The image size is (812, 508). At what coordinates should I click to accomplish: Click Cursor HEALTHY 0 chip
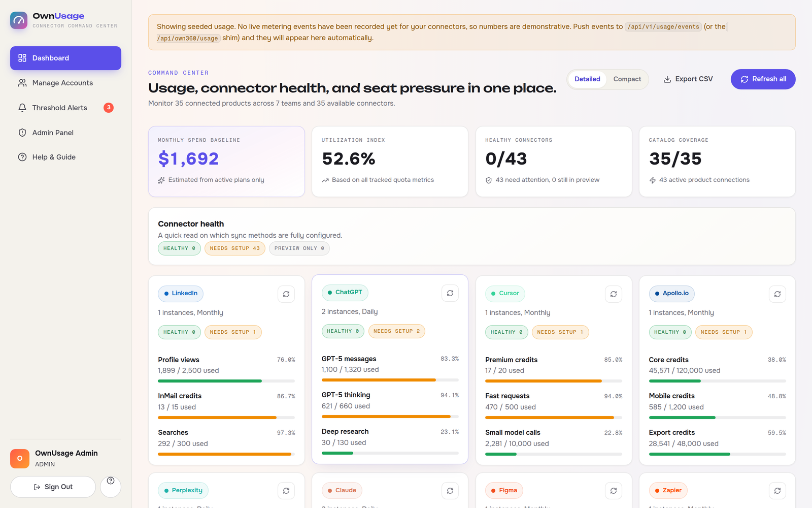pos(506,332)
